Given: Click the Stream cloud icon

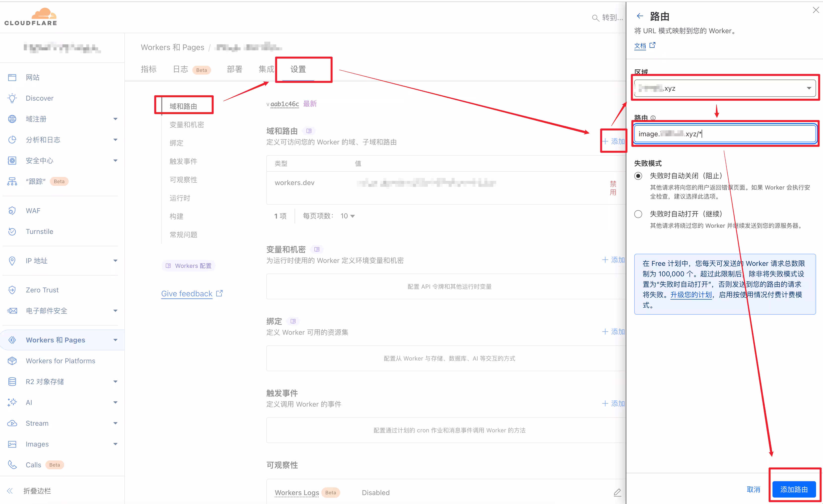Looking at the screenshot, I should (12, 423).
